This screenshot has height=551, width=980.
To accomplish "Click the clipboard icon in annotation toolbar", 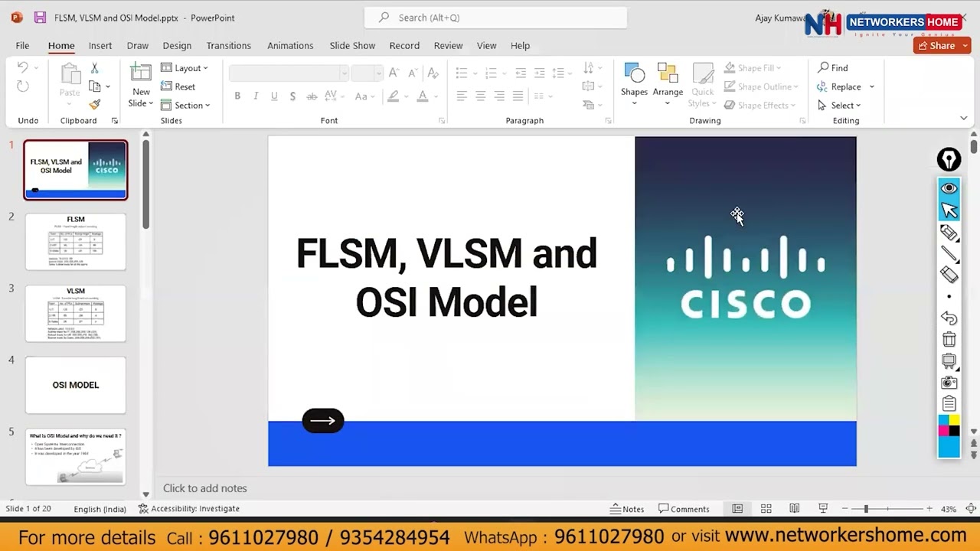I will pos(949,403).
